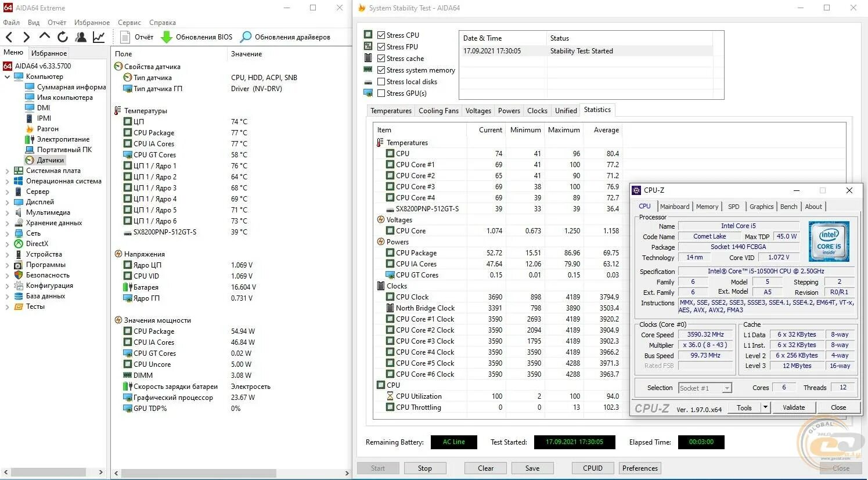This screenshot has width=868, height=480.
Task: Go back with the AIDA64 toolbar arrow
Action: [9, 37]
